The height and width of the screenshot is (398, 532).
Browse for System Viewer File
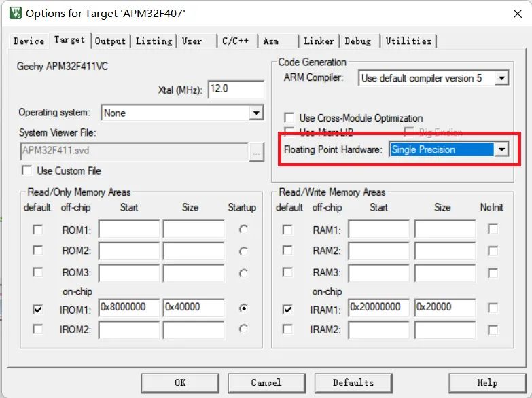[x=255, y=151]
